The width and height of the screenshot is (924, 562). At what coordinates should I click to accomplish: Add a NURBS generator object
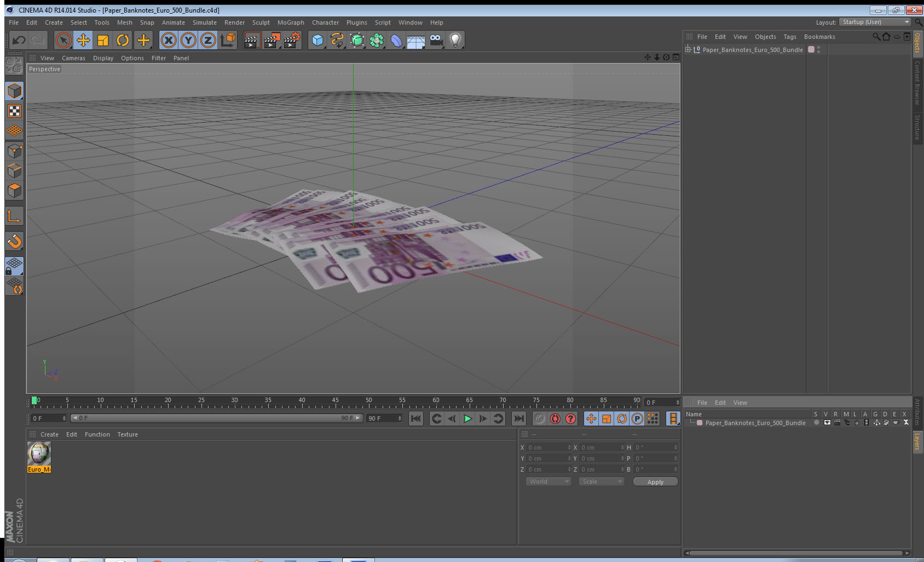[x=357, y=40]
